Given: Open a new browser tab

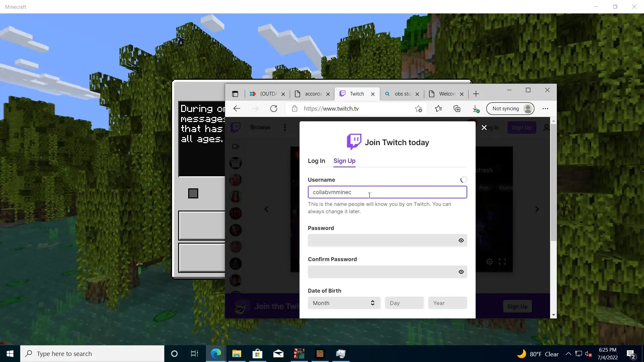Looking at the screenshot, I should 476,94.
